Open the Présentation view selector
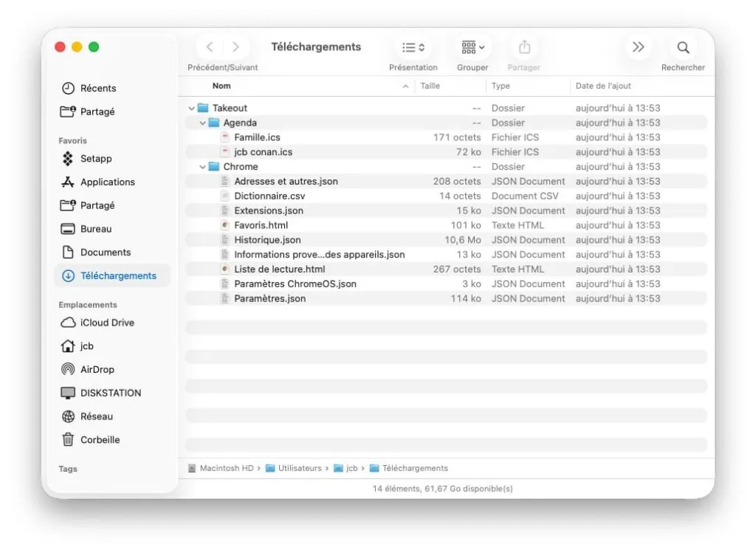The height and width of the screenshot is (553, 756). pyautogui.click(x=413, y=47)
